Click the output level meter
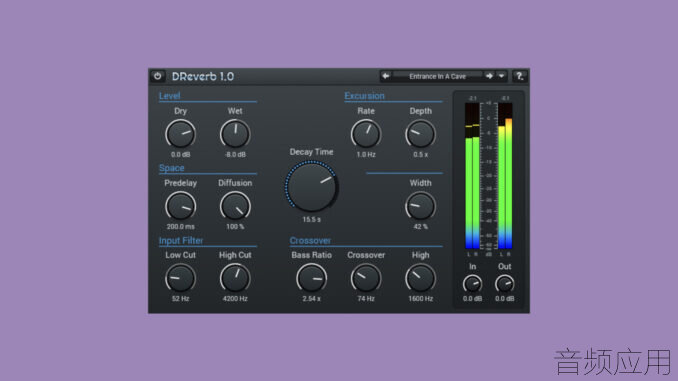The width and height of the screenshot is (678, 381). pyautogui.click(x=505, y=176)
